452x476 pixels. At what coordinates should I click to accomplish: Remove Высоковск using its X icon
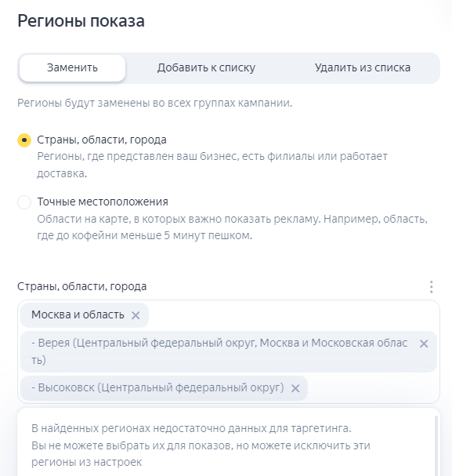tap(295, 388)
